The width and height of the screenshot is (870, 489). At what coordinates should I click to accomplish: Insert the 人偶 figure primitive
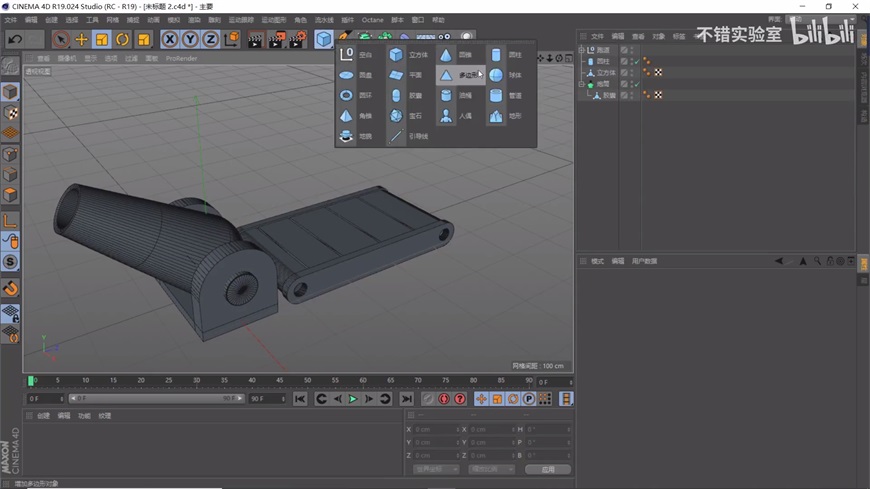(446, 116)
